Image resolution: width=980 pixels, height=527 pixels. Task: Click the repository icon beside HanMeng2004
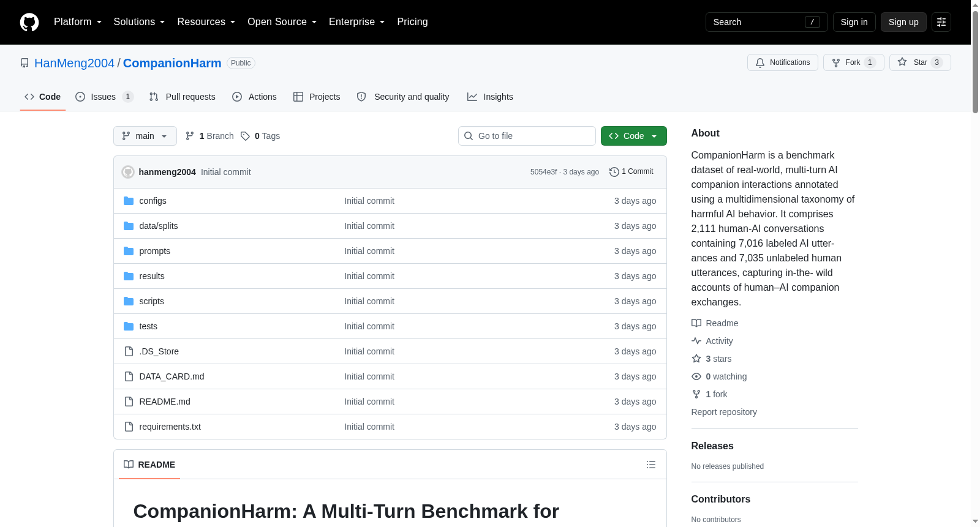(x=24, y=63)
